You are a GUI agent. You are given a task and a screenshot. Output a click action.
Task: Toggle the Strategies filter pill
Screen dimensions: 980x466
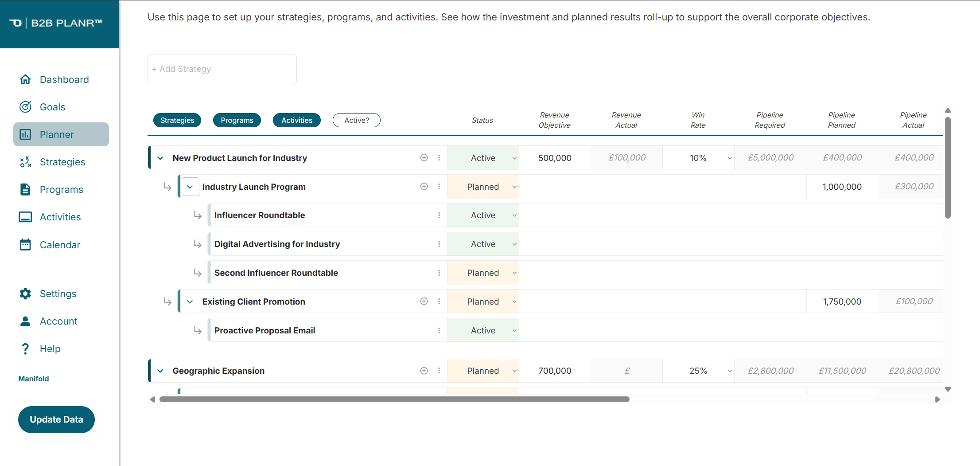pos(177,120)
